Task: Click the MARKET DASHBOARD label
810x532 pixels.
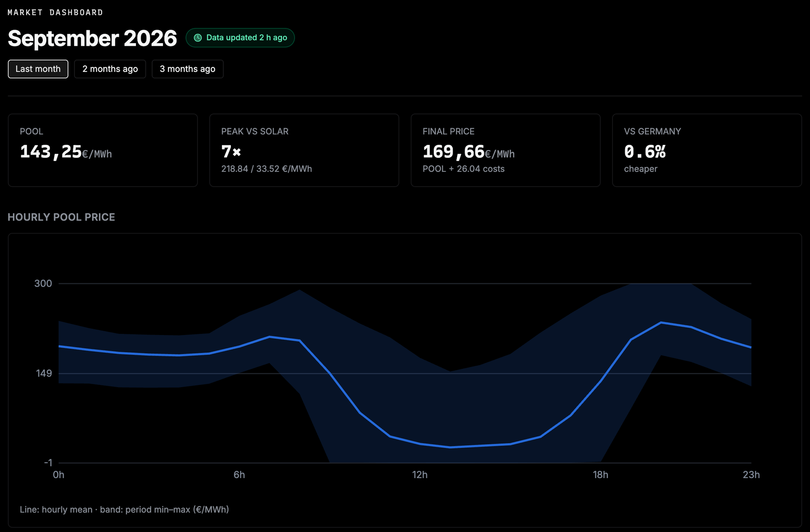Action: [x=55, y=13]
